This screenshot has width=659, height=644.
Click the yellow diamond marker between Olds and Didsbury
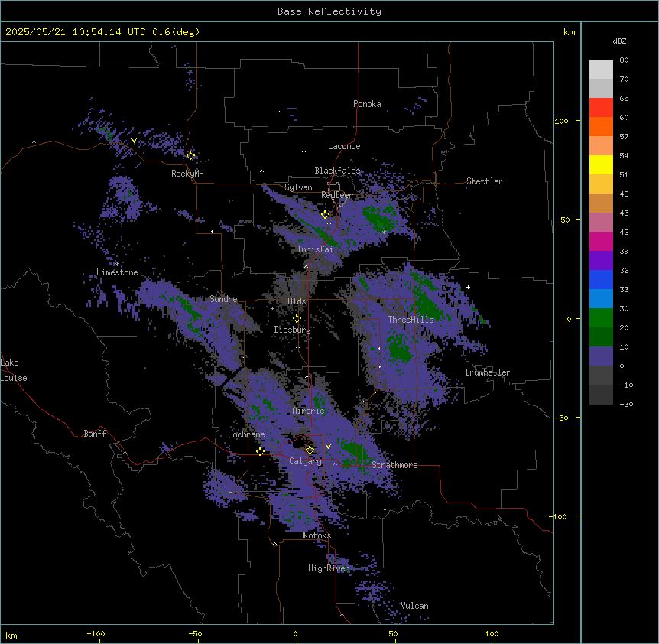pos(297,319)
